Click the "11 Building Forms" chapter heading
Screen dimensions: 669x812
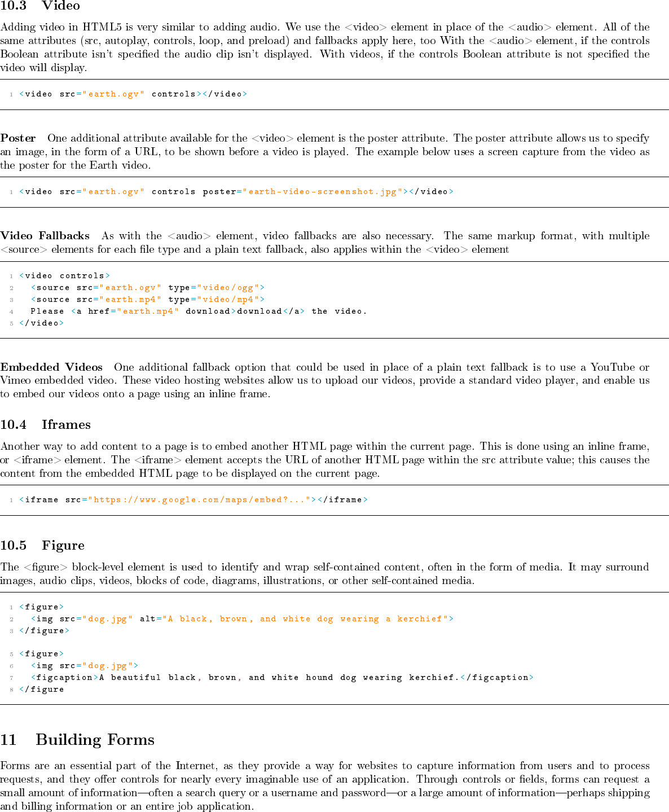[x=77, y=740]
